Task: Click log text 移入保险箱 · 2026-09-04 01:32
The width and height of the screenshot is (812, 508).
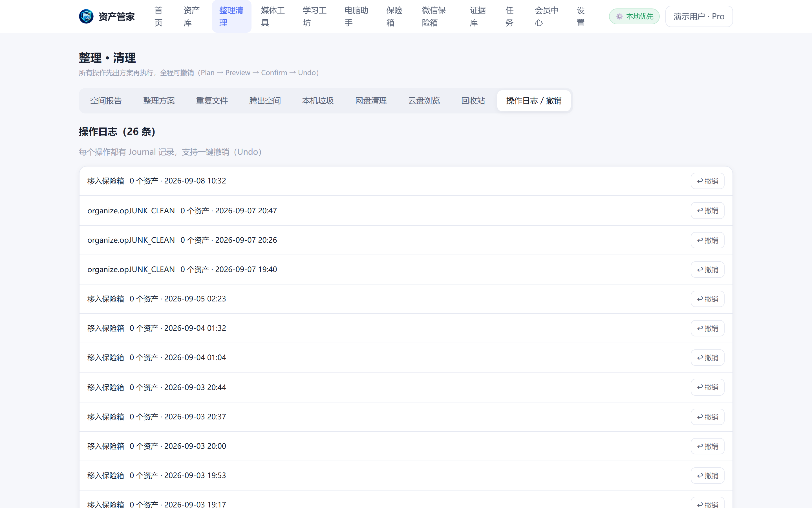Action: (157, 328)
